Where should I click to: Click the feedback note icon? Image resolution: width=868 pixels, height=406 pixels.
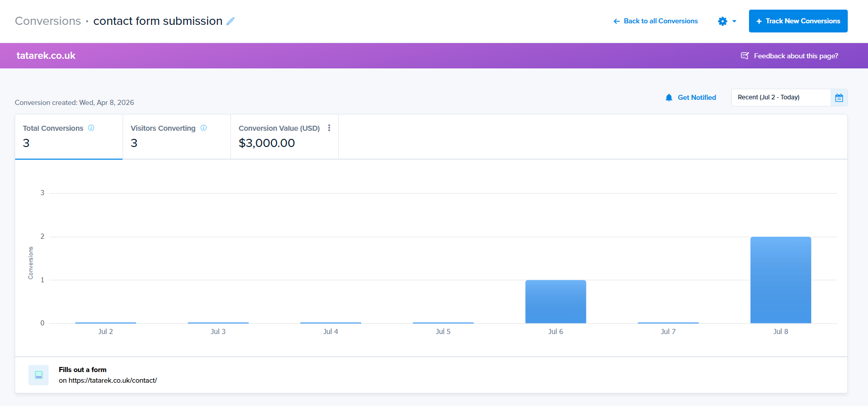coord(745,56)
